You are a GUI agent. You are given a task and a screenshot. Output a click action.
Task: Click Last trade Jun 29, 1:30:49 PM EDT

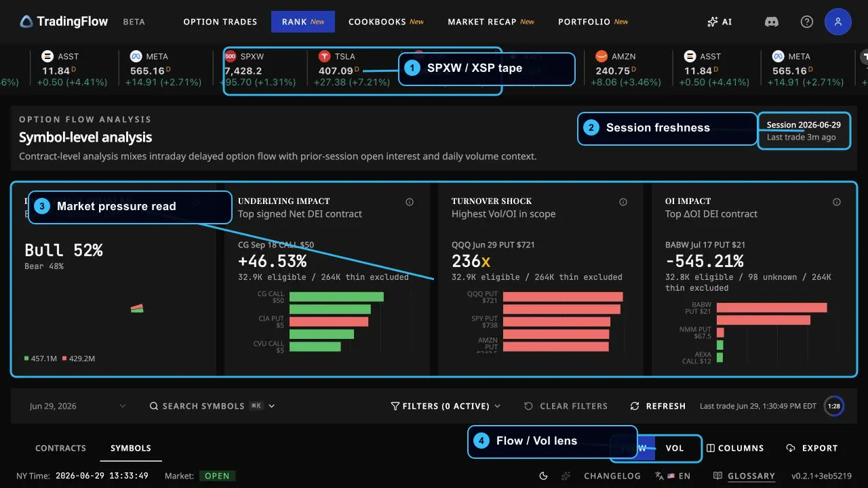click(x=758, y=406)
